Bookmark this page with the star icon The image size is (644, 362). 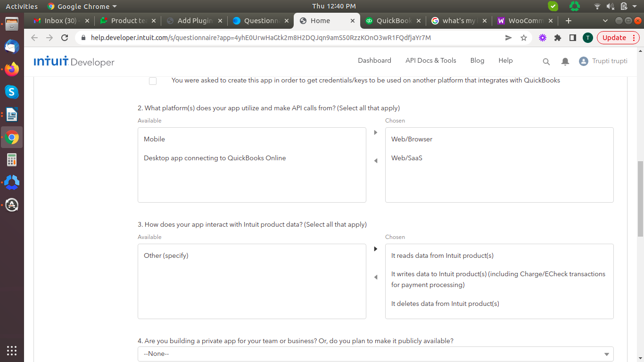(x=524, y=38)
